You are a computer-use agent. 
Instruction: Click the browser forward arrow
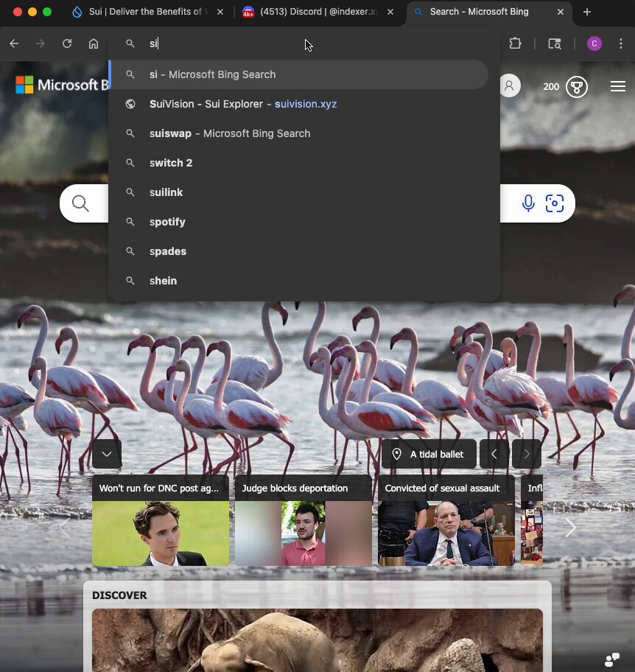[x=41, y=43]
